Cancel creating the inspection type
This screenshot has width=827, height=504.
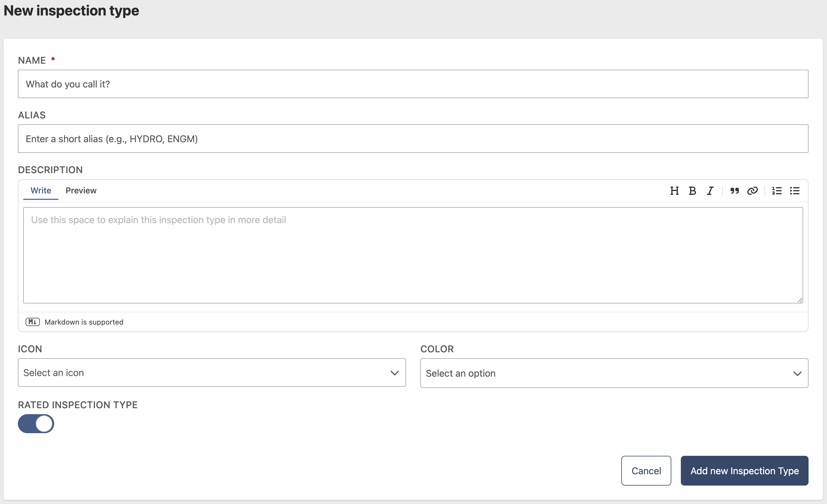click(x=646, y=470)
